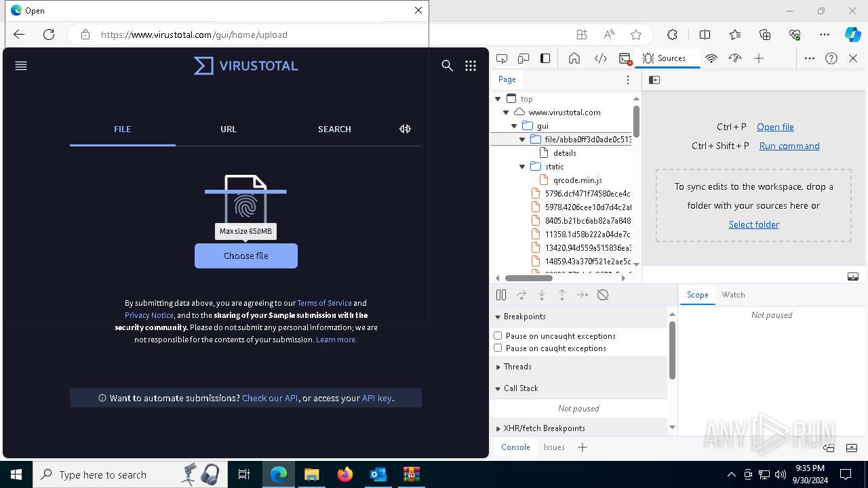Open the details file in tree
The width and height of the screenshot is (868, 488).
(x=564, y=153)
